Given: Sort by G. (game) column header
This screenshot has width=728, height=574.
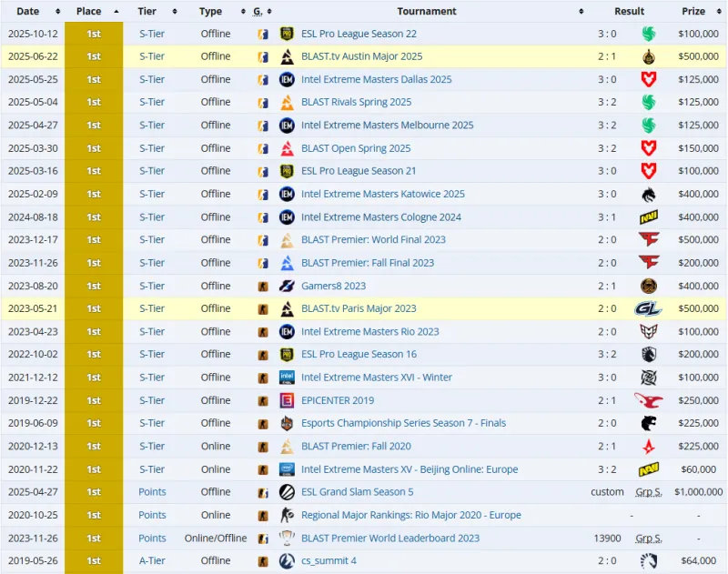Looking at the screenshot, I should pyautogui.click(x=262, y=11).
